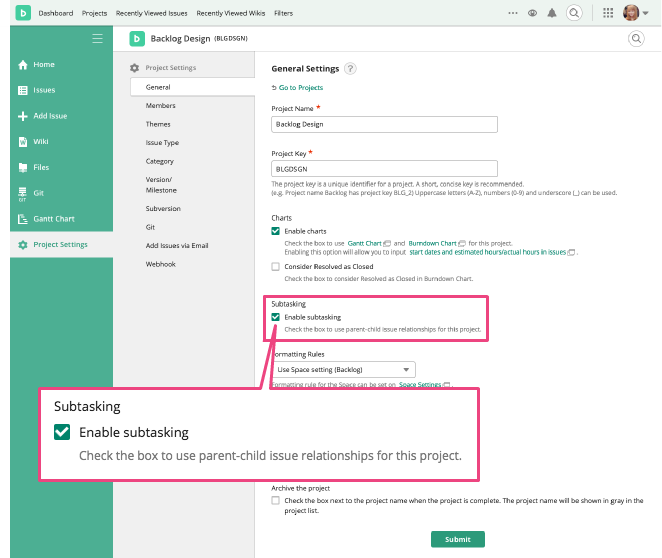Click the Submit button
The image size is (662, 558).
click(458, 539)
